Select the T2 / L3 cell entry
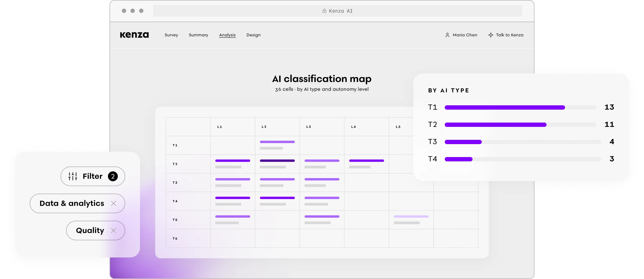The width and height of the screenshot is (644, 279). [322, 164]
